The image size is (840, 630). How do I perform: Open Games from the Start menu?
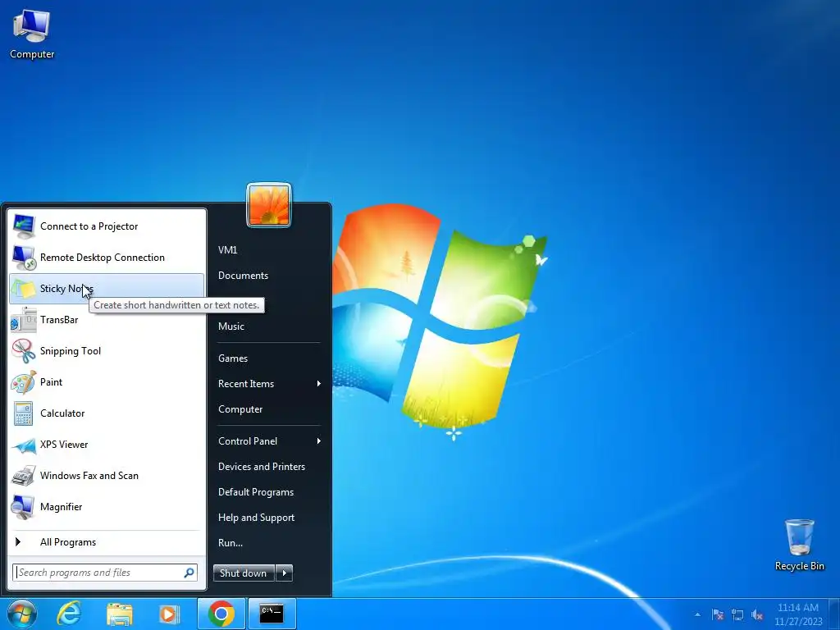click(x=233, y=358)
